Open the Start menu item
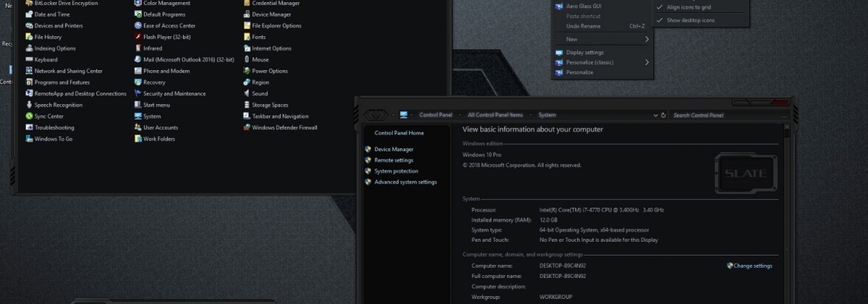The image size is (868, 304). [x=151, y=105]
